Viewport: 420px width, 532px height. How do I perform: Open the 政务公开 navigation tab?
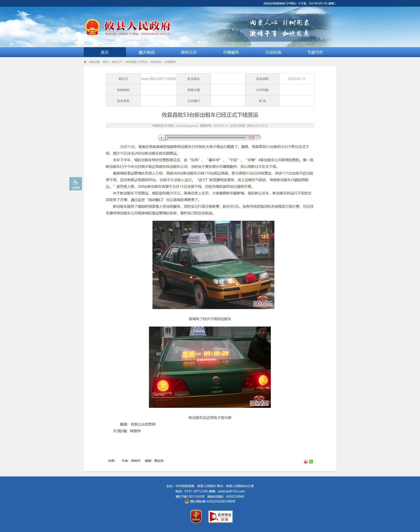(x=189, y=52)
